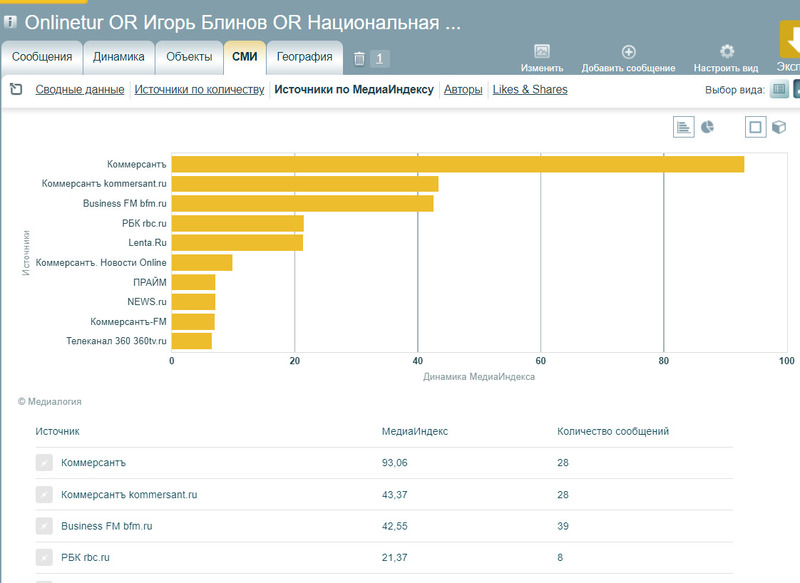The height and width of the screenshot is (583, 800).
Task: Select the table view icon next to Выбор вида
Action: click(x=779, y=90)
